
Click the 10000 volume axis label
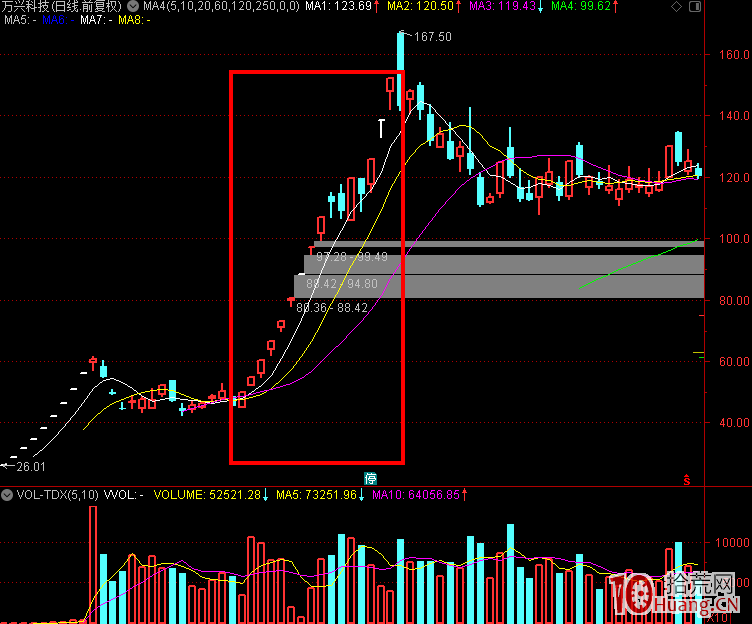[x=732, y=543]
